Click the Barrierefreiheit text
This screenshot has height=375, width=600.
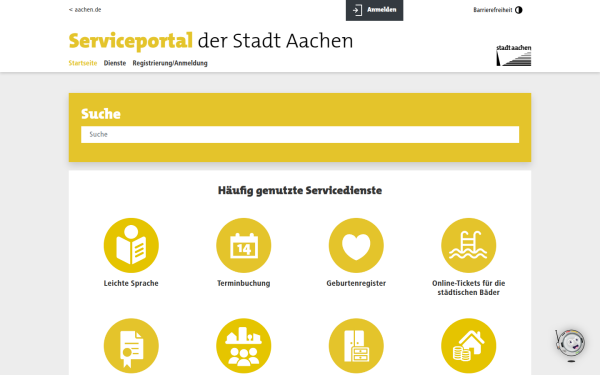[492, 10]
